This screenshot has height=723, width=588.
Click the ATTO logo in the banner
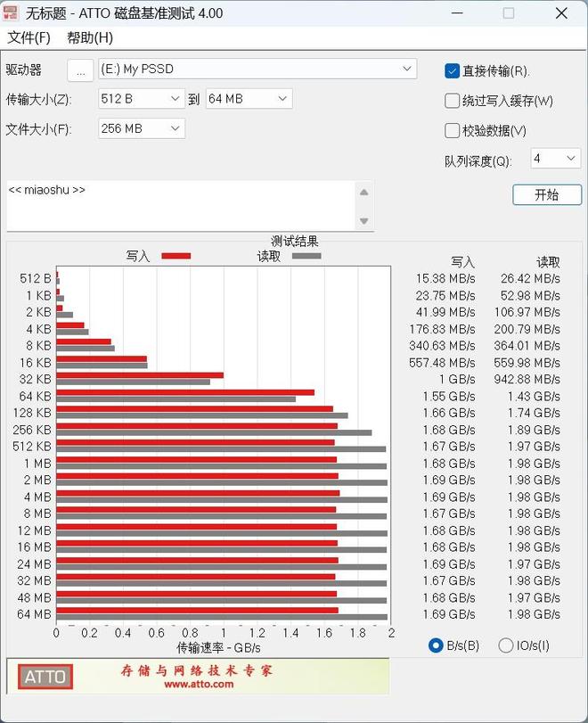pos(45,677)
